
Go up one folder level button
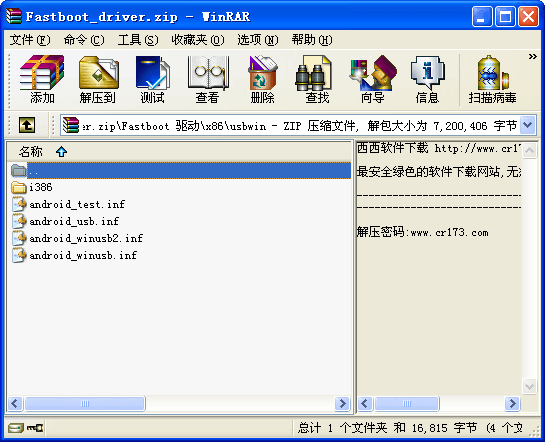point(27,125)
